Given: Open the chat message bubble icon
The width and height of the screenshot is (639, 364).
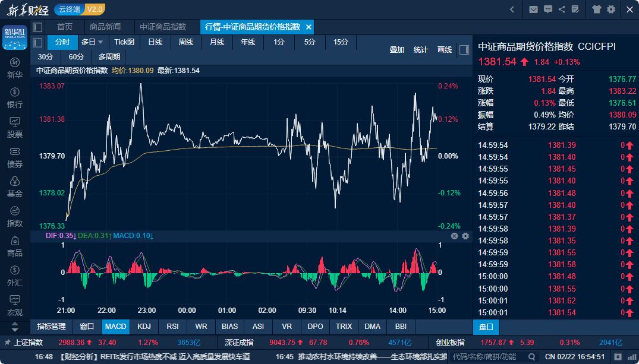Looking at the screenshot, I should [547, 10].
